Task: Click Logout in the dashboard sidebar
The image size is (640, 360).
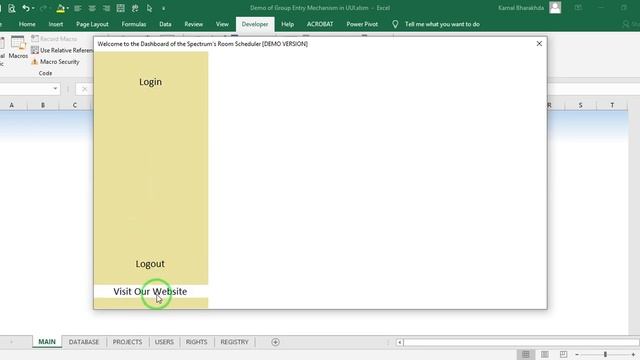Action: [x=150, y=264]
